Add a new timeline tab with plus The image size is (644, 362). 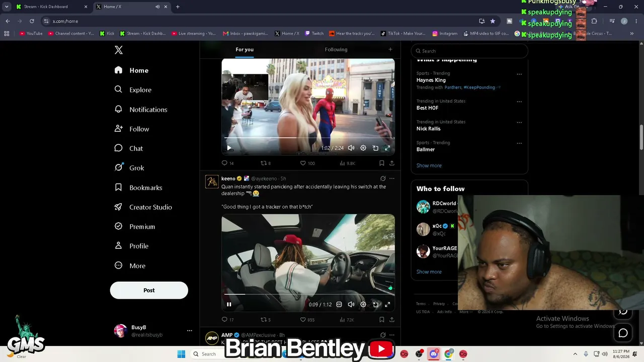[390, 49]
